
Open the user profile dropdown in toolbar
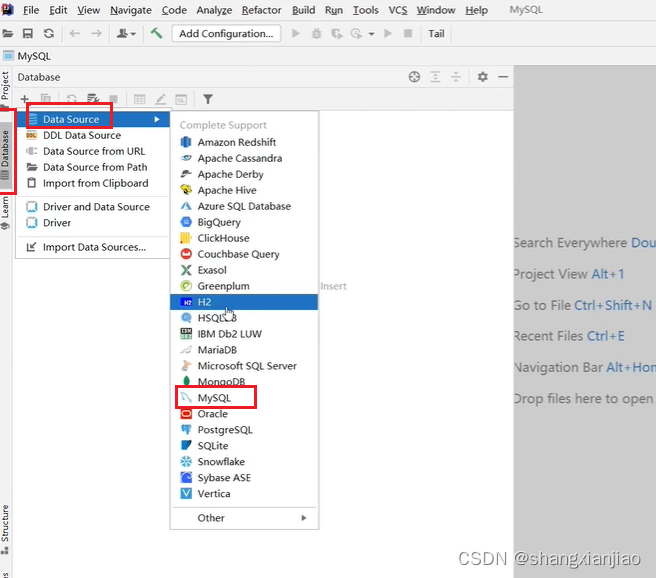pyautogui.click(x=126, y=33)
